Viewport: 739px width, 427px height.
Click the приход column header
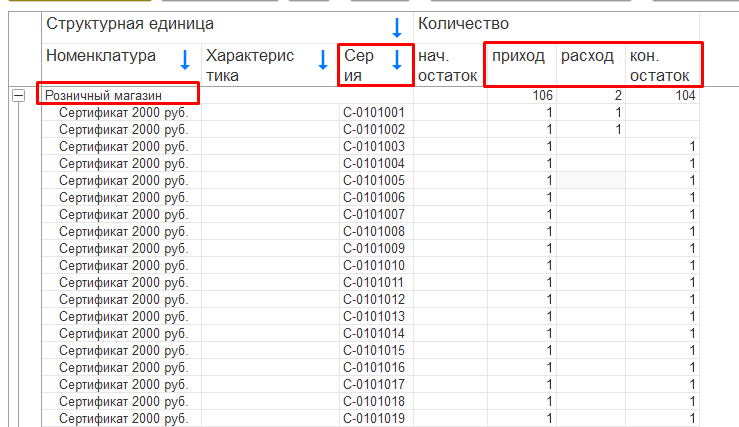(x=522, y=65)
